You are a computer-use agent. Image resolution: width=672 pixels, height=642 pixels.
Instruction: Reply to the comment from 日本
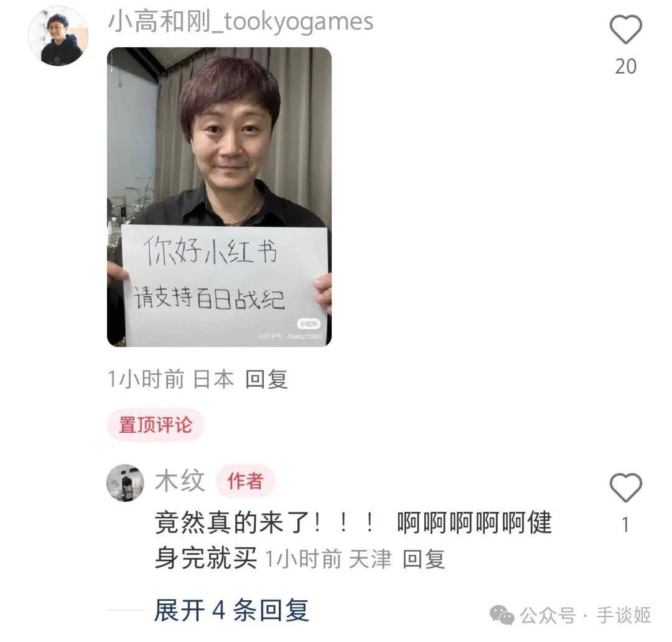coord(266,379)
